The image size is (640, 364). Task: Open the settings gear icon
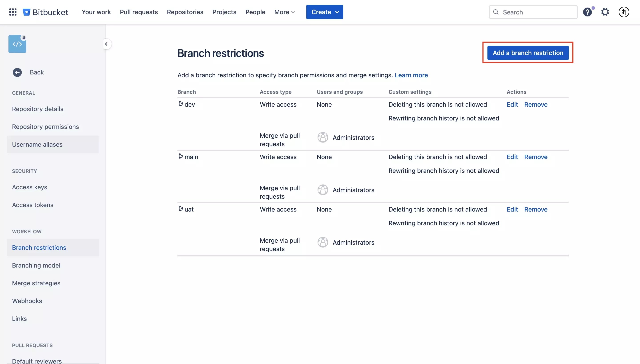point(605,12)
